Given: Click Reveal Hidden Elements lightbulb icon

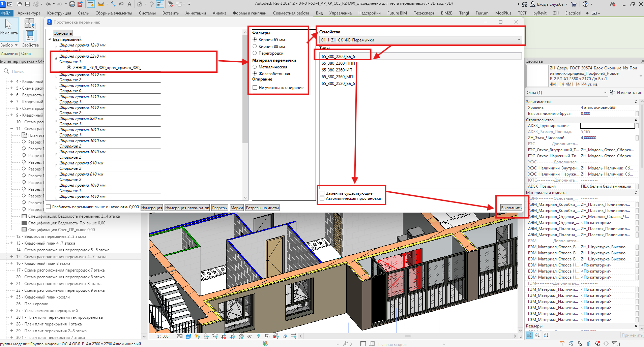Looking at the screenshot, I should (x=259, y=336).
